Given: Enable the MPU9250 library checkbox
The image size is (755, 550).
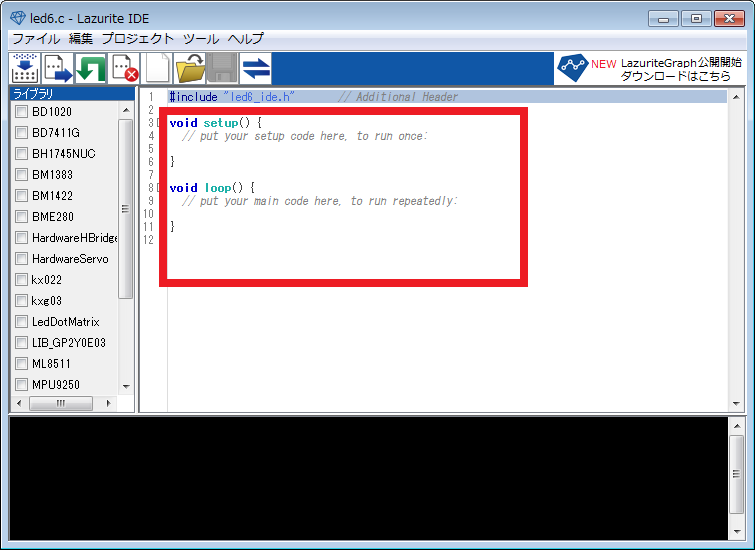Looking at the screenshot, I should pos(21,385).
